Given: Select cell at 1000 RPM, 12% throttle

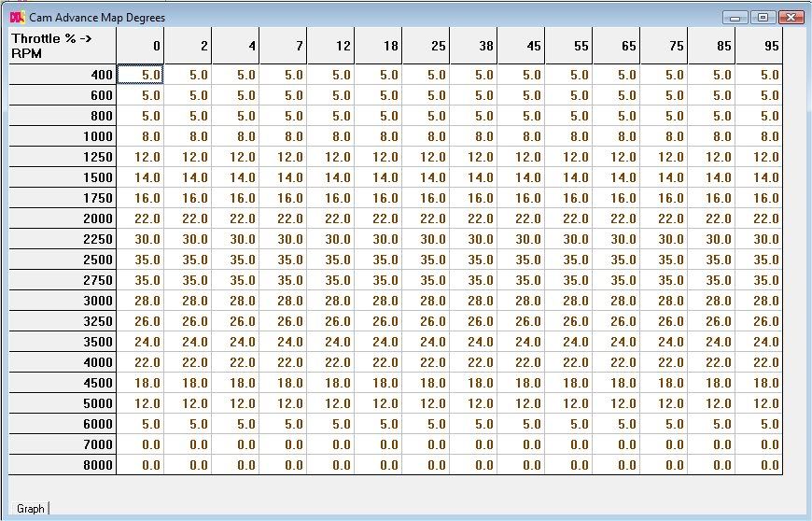Looking at the screenshot, I should coord(330,136).
